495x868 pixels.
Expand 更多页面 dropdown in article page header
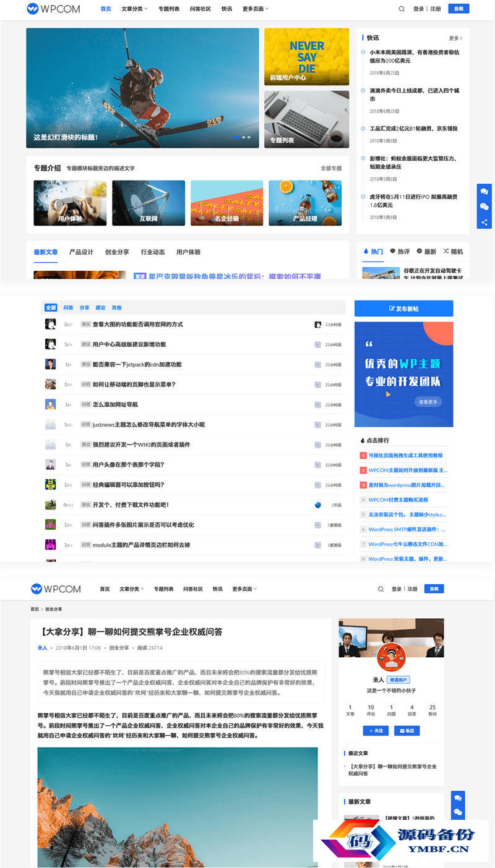click(x=244, y=589)
